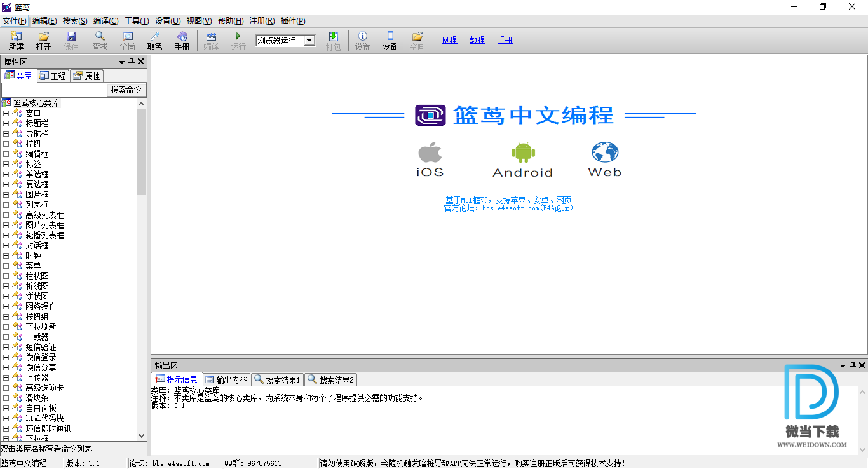
Task: Expand the 微信登录 tree node
Action: click(6, 357)
